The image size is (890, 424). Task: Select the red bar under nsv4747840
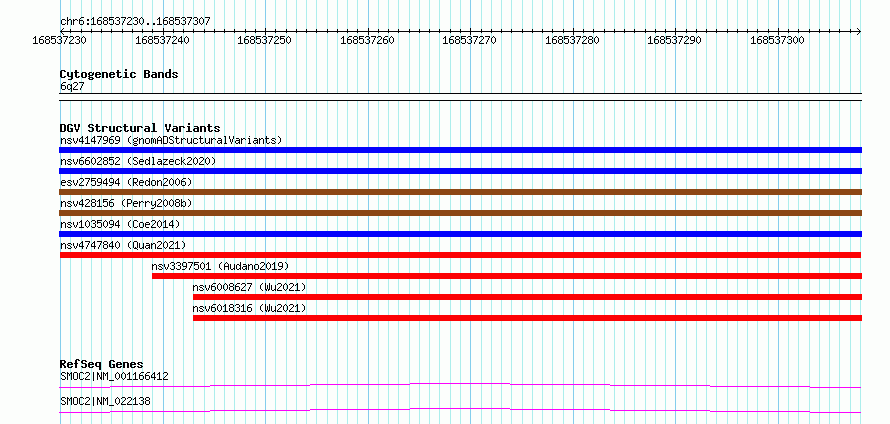(460, 255)
